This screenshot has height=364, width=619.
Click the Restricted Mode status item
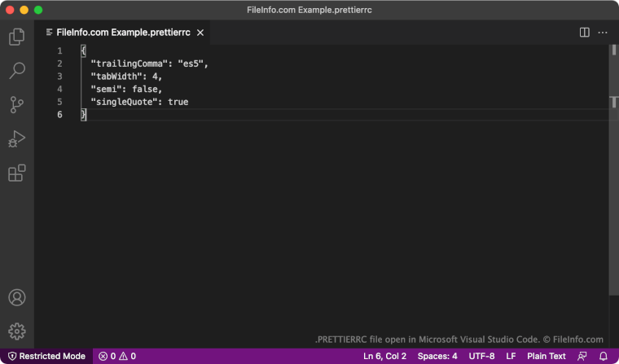pos(46,356)
